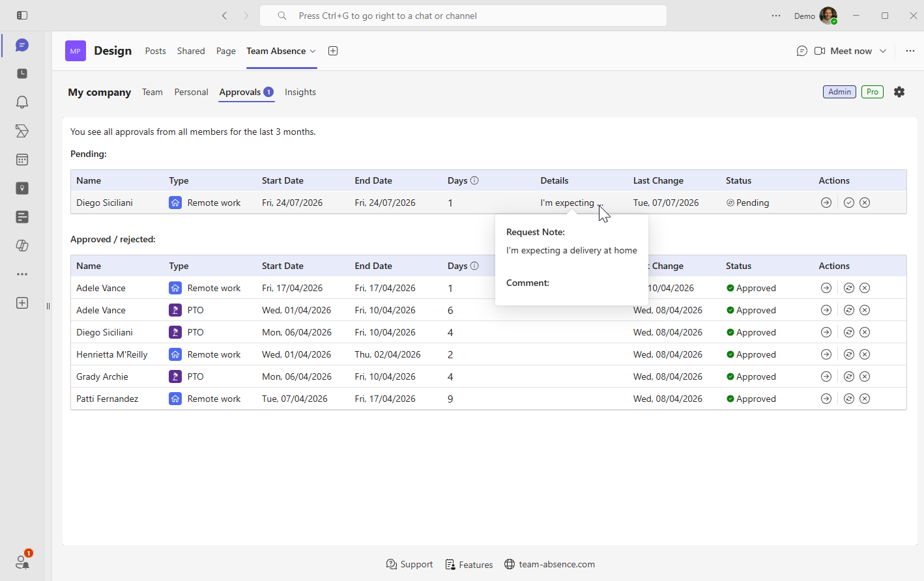This screenshot has height=581, width=924.
Task: Click the "Pending" status of Diego's request
Action: point(748,203)
